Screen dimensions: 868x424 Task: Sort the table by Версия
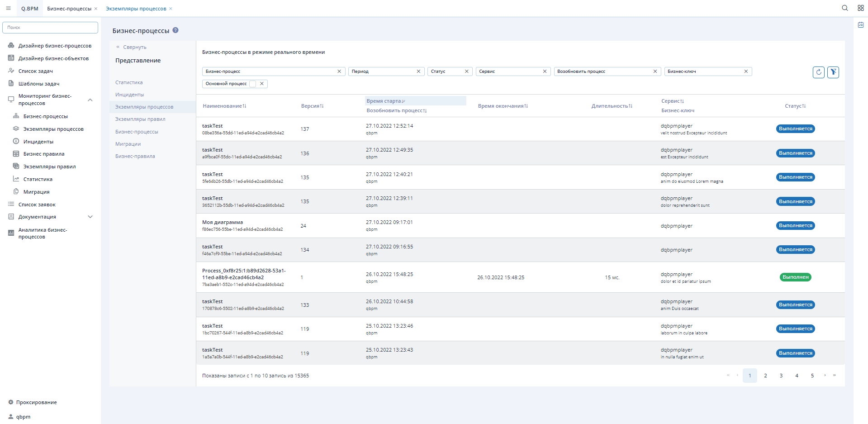click(312, 106)
